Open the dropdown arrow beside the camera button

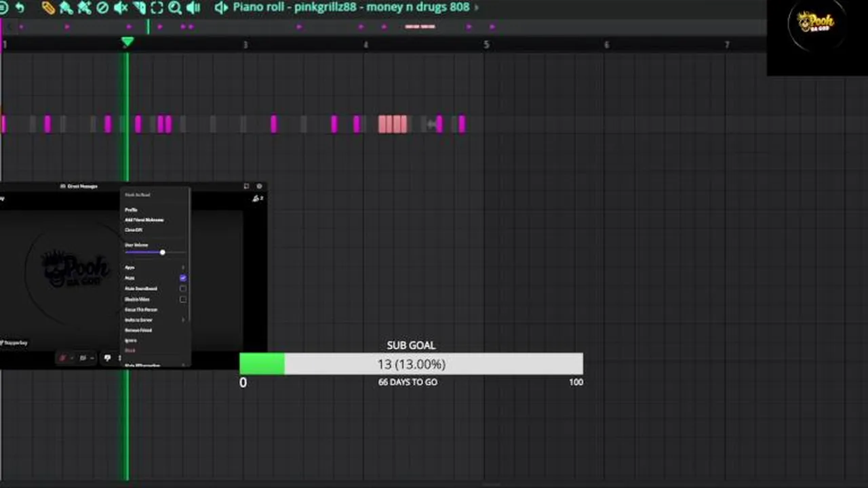[x=92, y=358]
